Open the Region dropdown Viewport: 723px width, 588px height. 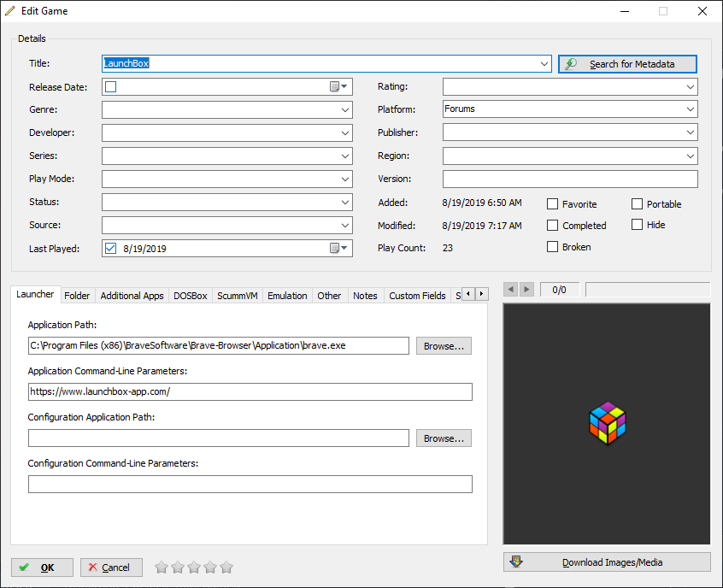(691, 156)
